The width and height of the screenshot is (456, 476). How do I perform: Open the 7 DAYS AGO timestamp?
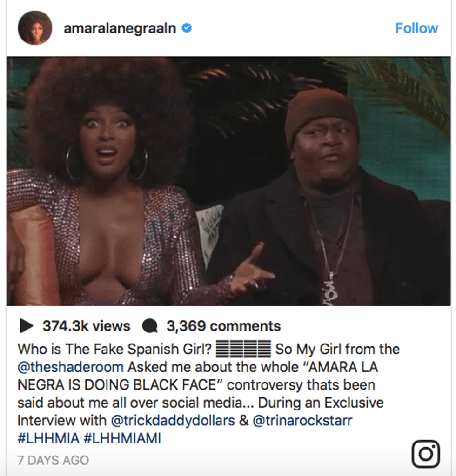click(x=53, y=460)
